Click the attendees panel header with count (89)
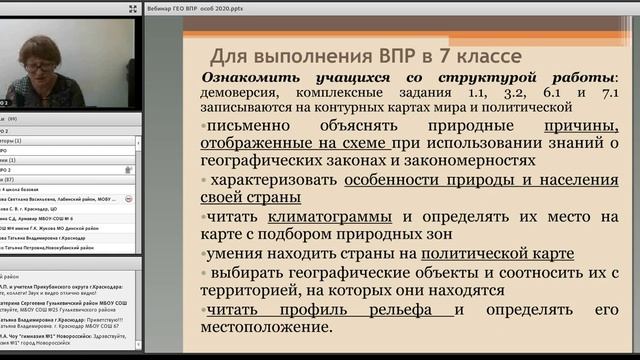The width and height of the screenshot is (640, 360). pos(70,119)
